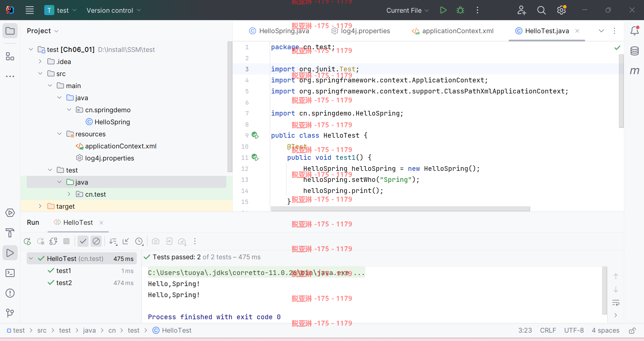Open the Services tool window

tap(10, 213)
